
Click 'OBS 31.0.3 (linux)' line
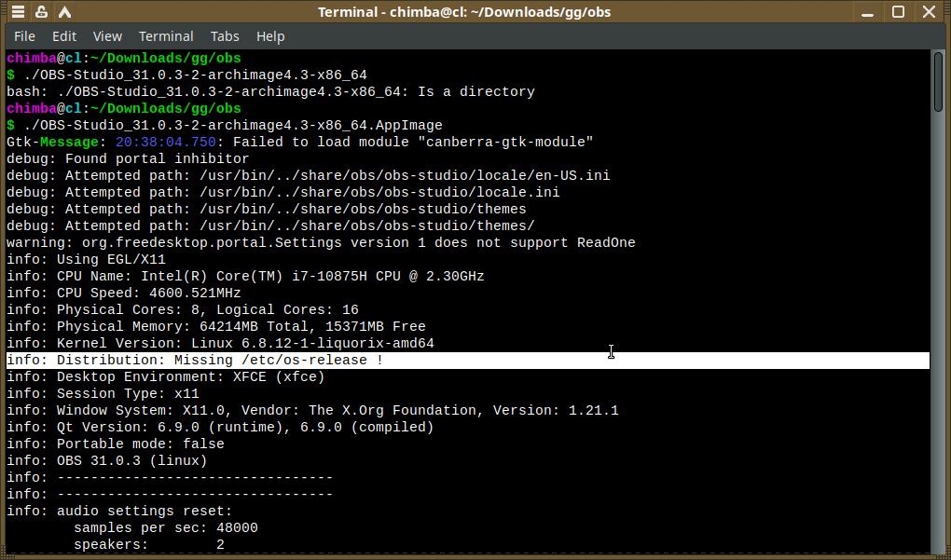(x=106, y=461)
